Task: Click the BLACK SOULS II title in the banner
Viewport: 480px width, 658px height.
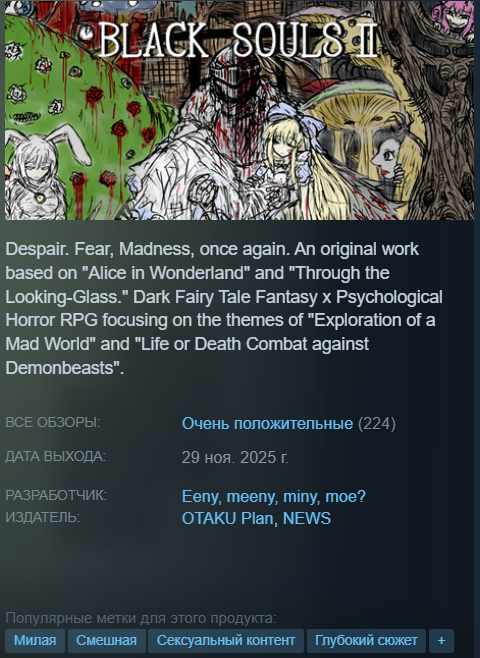Action: pyautogui.click(x=239, y=40)
